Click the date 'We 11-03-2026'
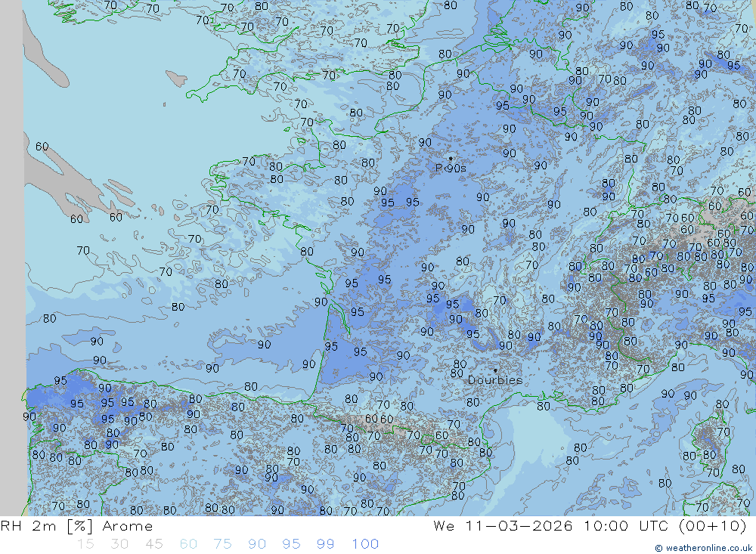Viewport: 756px width, 554px height. (x=503, y=525)
